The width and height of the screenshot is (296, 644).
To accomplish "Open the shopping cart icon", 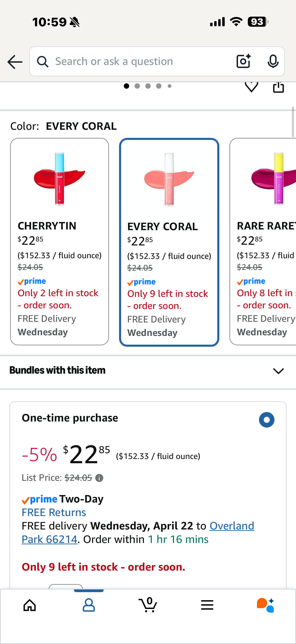I will [148, 604].
